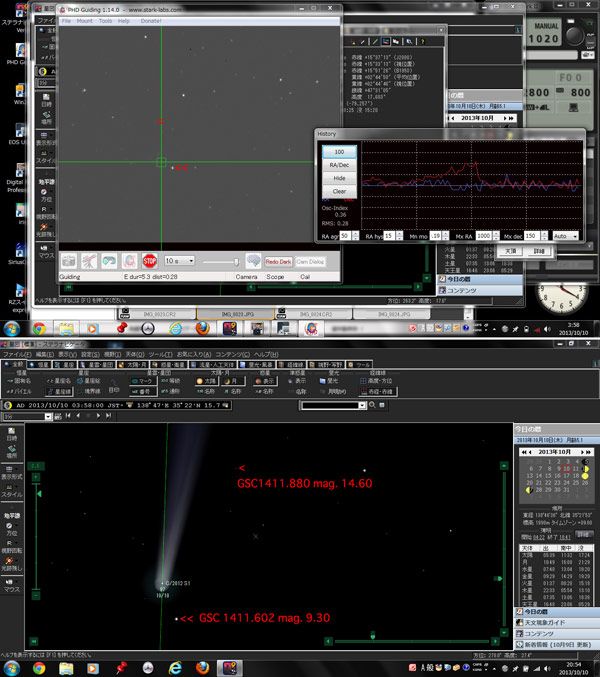Click the zoom in plus button on left scale
This screenshot has height=677, width=600.
tap(36, 477)
